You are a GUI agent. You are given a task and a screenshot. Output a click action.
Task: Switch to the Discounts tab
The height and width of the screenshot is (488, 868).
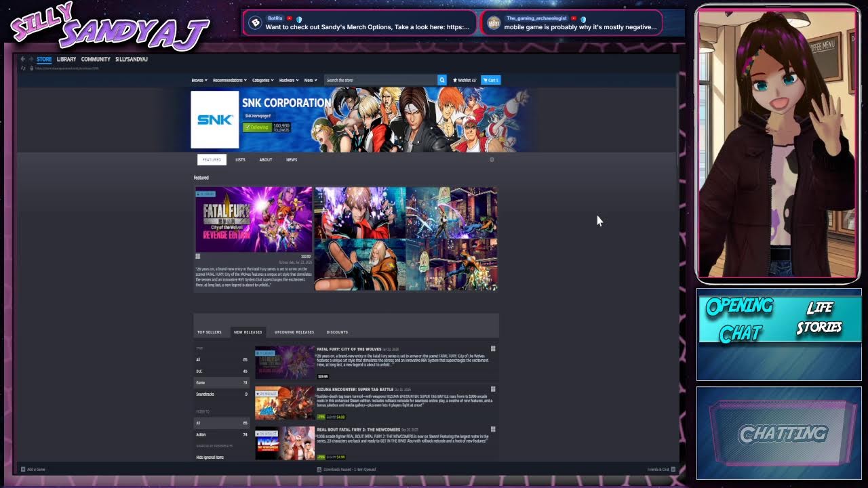coord(337,332)
